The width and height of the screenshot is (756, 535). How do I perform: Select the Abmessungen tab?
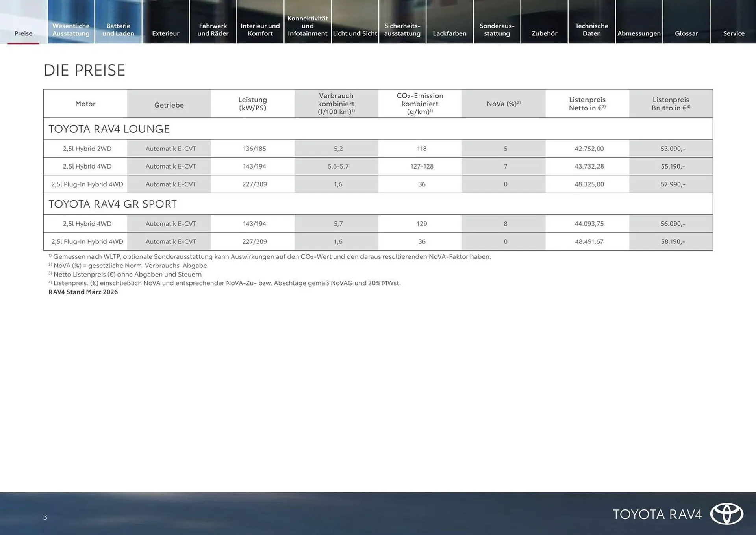[639, 33]
